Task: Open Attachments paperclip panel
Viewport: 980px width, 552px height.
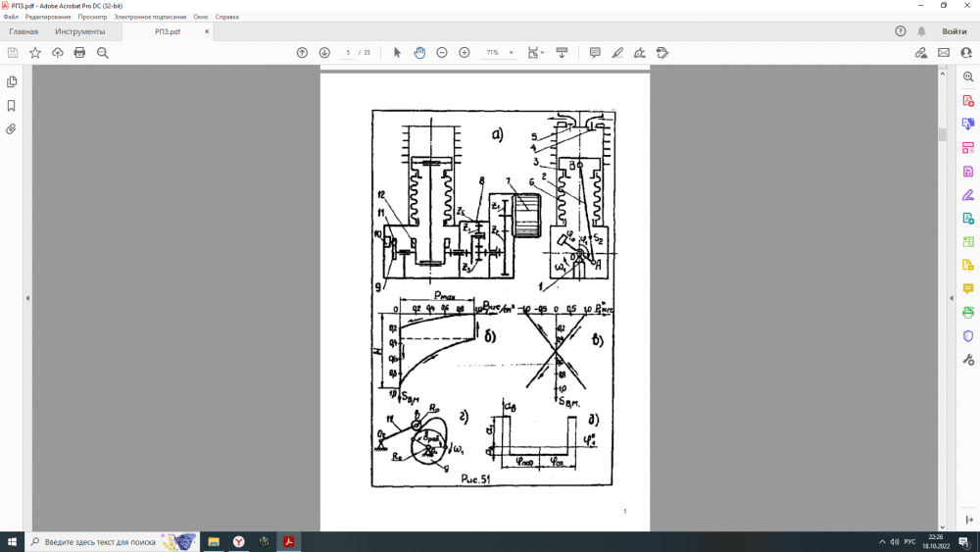Action: (x=12, y=128)
